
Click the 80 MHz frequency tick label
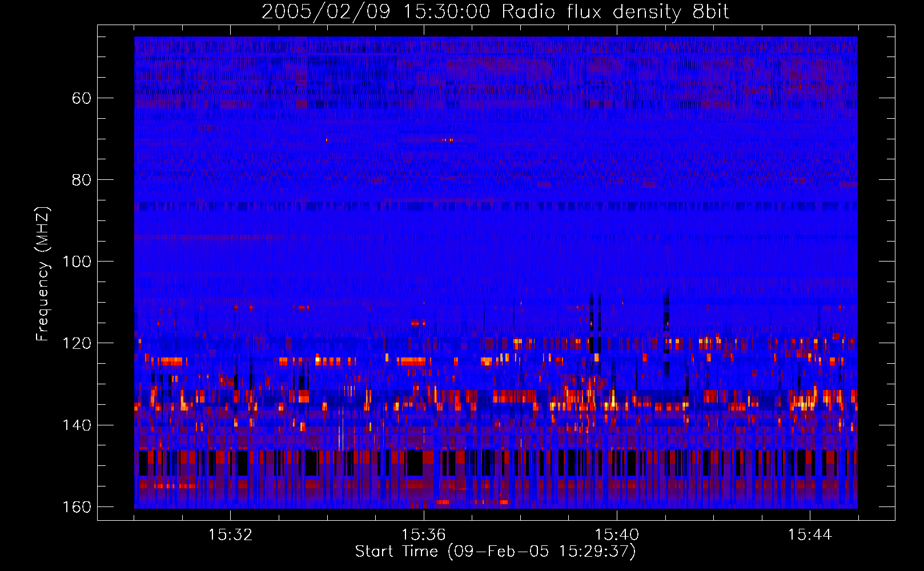coord(81,180)
